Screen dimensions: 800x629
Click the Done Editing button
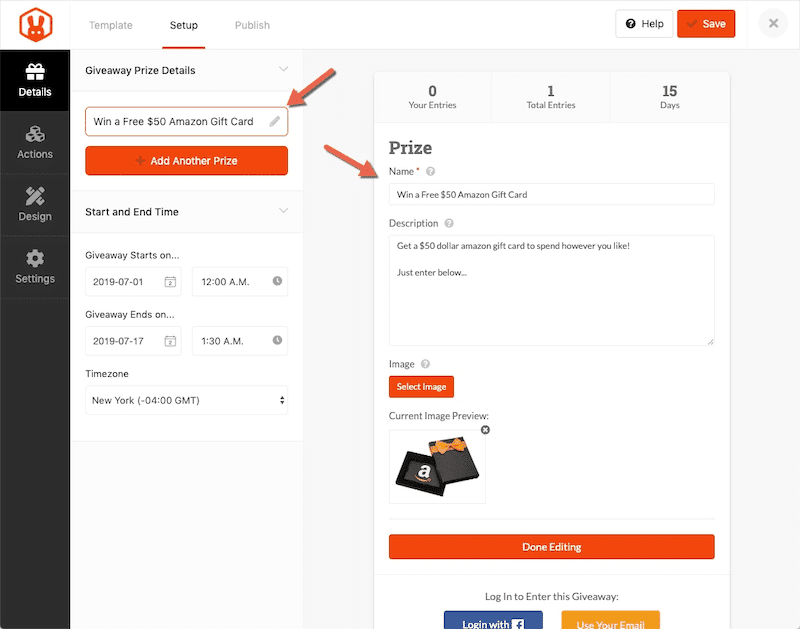[551, 547]
